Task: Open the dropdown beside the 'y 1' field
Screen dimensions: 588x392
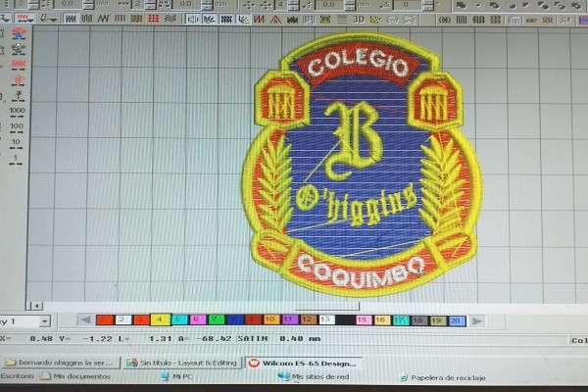Action: coord(44,321)
